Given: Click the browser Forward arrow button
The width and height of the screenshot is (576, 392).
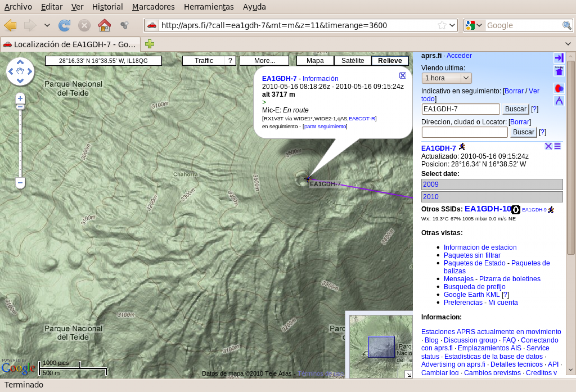Looking at the screenshot, I should coord(30,25).
